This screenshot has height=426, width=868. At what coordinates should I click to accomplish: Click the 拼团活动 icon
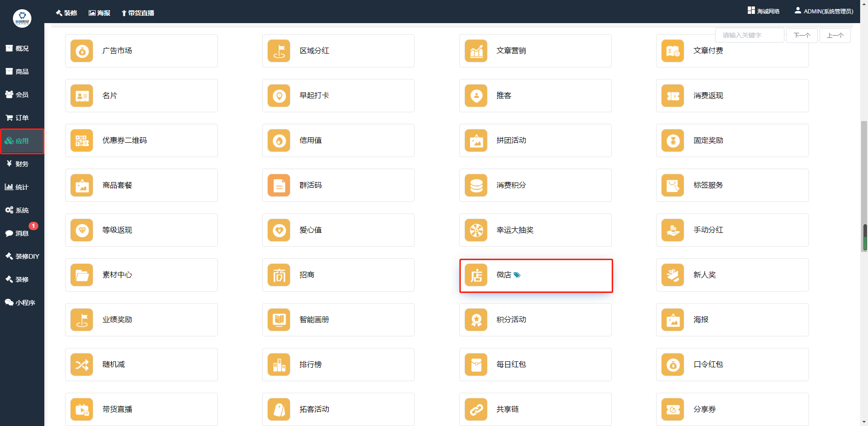(x=476, y=140)
